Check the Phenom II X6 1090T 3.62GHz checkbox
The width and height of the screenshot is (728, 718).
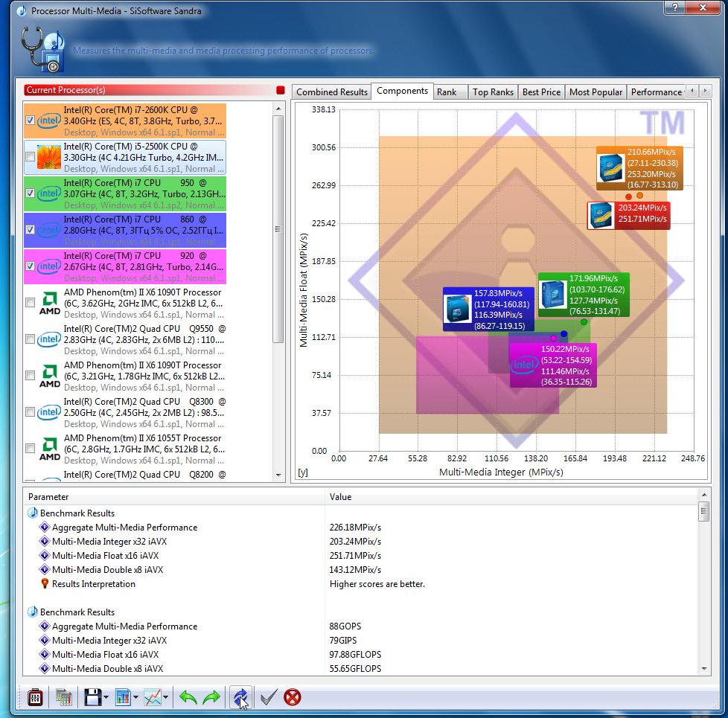pos(31,303)
